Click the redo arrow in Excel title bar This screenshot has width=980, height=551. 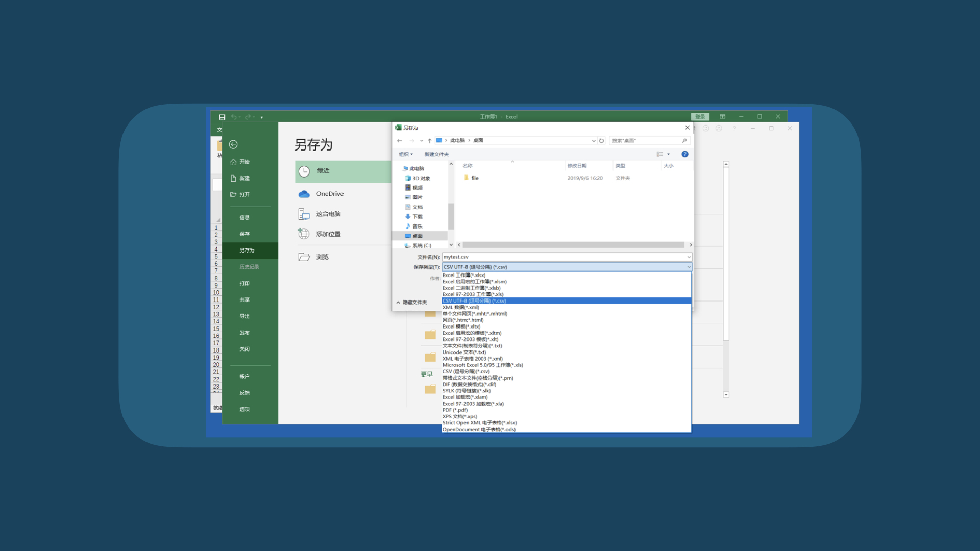248,117
